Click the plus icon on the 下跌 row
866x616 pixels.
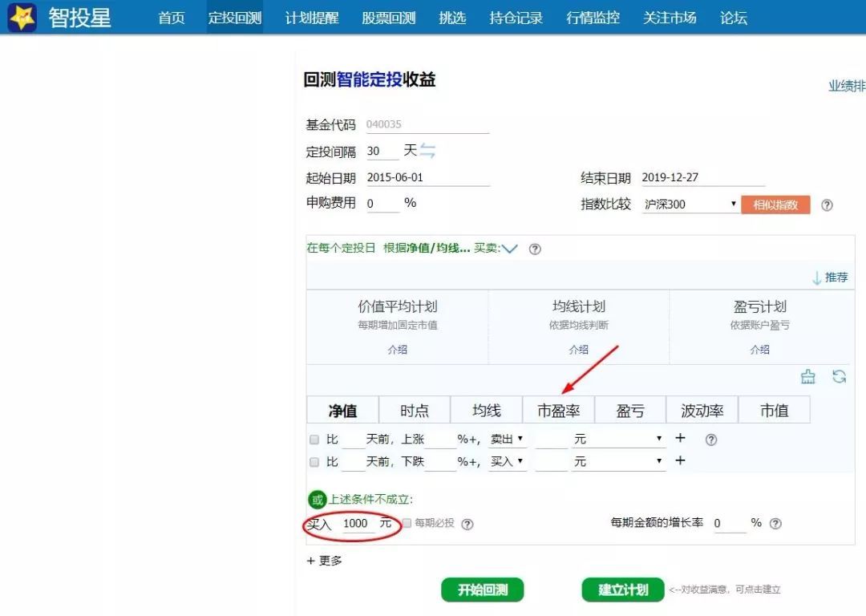pyautogui.click(x=680, y=460)
